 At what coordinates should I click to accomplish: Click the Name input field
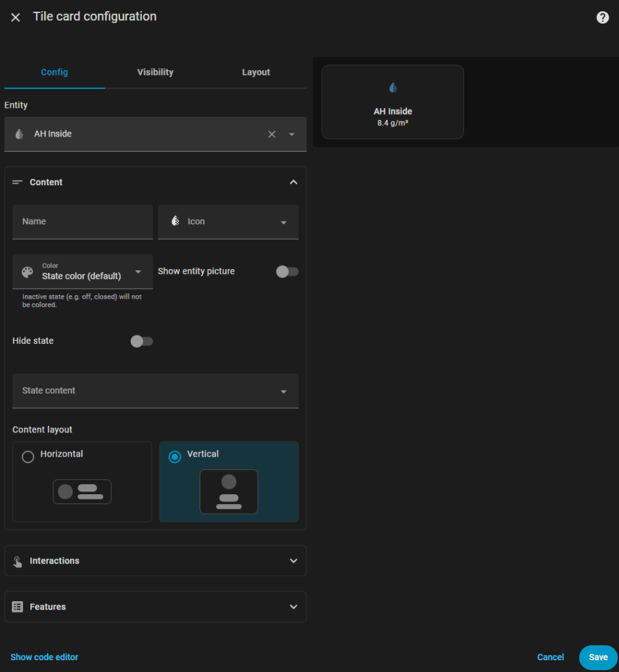83,222
